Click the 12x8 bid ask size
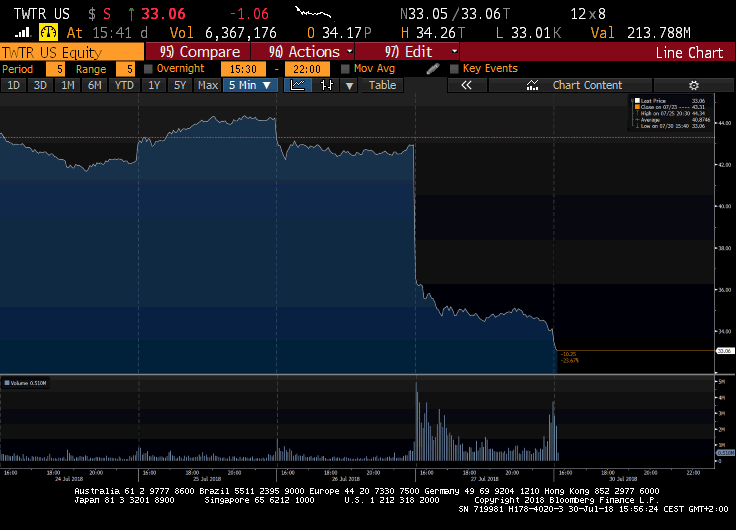 tap(588, 14)
